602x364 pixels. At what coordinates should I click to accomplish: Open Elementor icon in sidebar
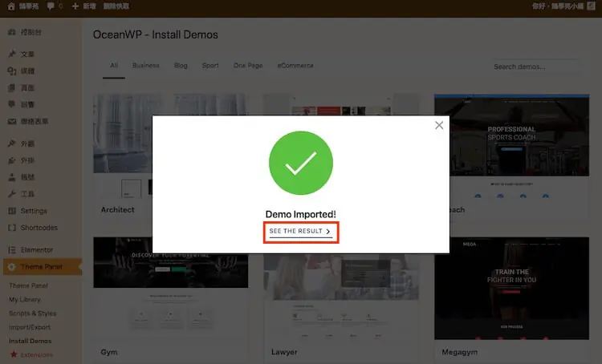(12, 249)
